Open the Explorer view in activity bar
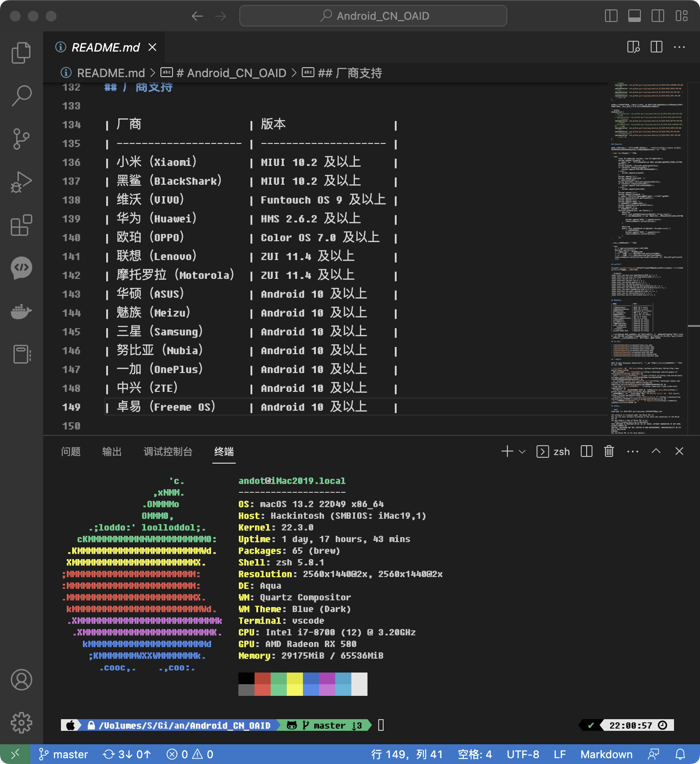700x764 pixels. click(21, 53)
